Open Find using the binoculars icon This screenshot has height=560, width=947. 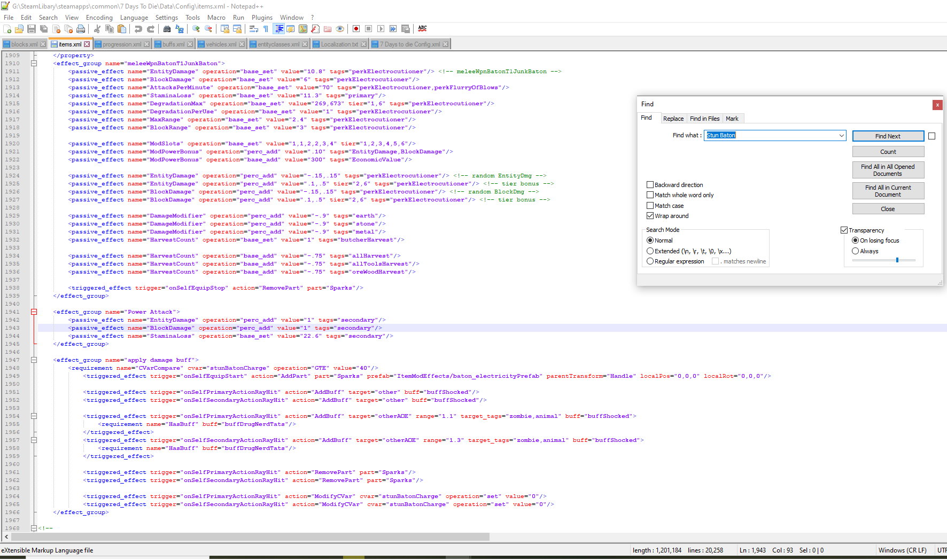coord(167,29)
